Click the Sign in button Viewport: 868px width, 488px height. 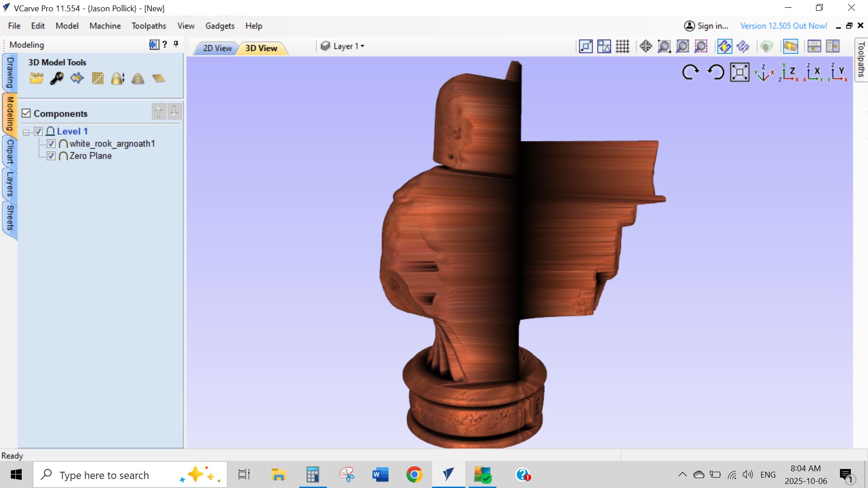[x=706, y=26]
